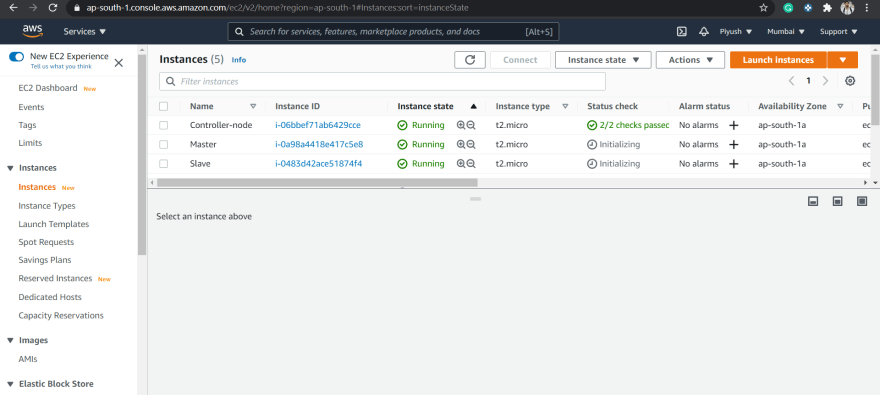This screenshot has width=880, height=395.
Task: Zoom in filter on Master instance state
Action: [461, 145]
